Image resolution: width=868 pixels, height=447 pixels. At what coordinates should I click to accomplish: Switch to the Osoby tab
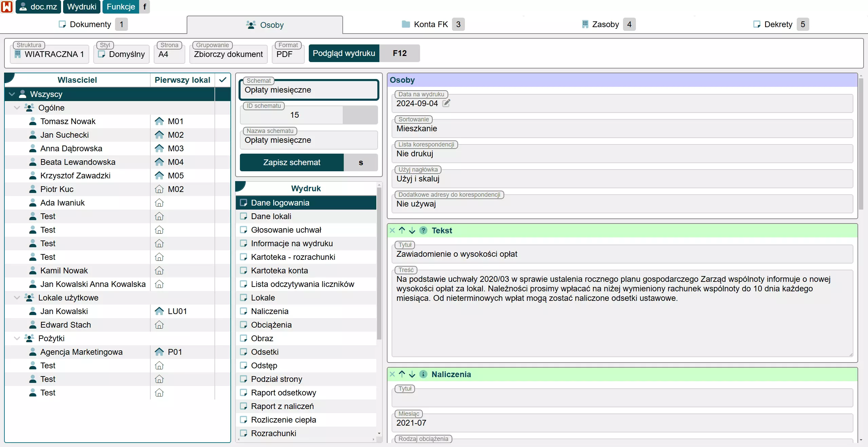pyautogui.click(x=265, y=25)
